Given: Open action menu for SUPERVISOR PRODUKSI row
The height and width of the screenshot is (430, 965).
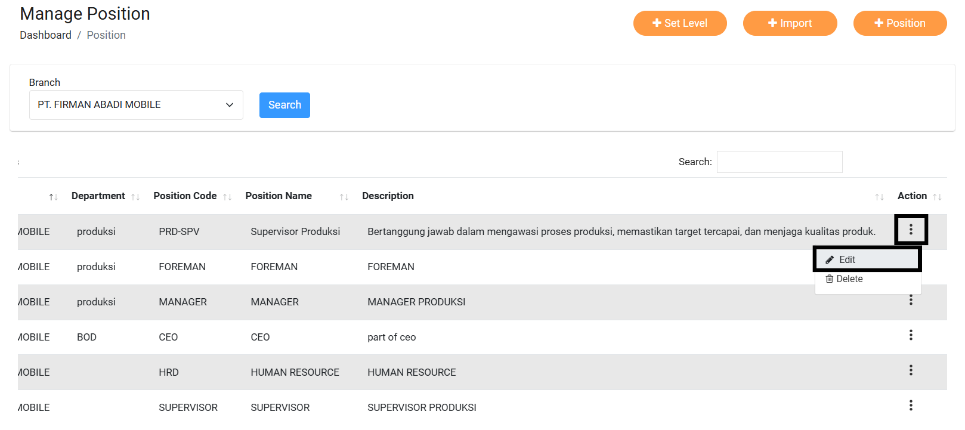Looking at the screenshot, I should 911,405.
